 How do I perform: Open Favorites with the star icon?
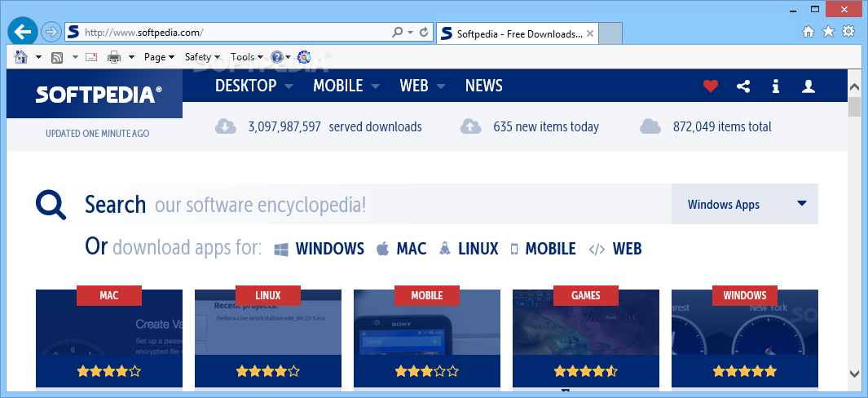828,32
